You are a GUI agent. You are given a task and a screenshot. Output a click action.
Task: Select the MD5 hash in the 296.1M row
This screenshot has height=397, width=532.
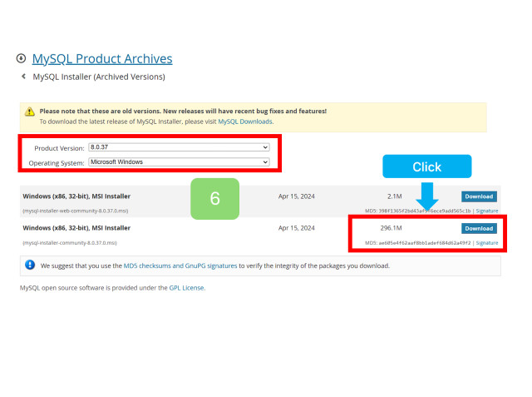tap(425, 243)
